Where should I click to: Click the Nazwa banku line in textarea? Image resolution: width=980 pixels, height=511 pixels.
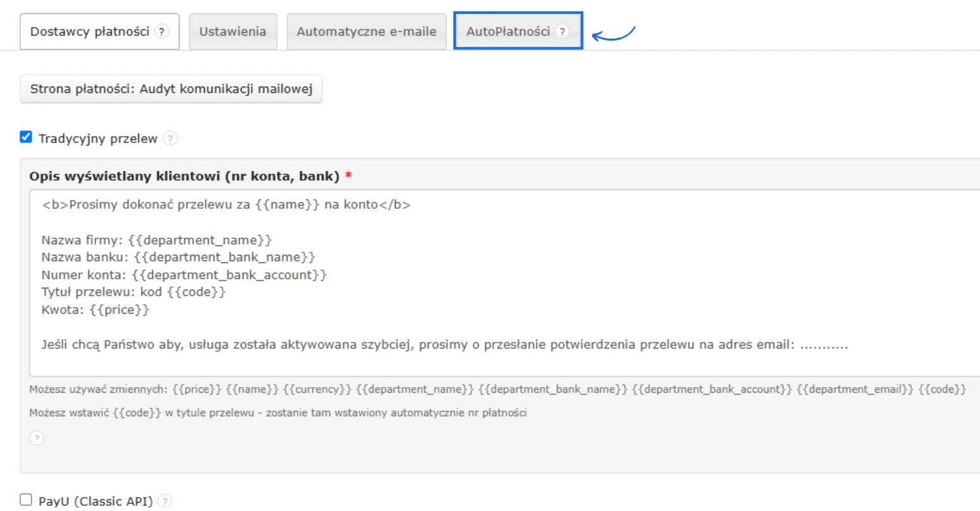pyautogui.click(x=178, y=257)
